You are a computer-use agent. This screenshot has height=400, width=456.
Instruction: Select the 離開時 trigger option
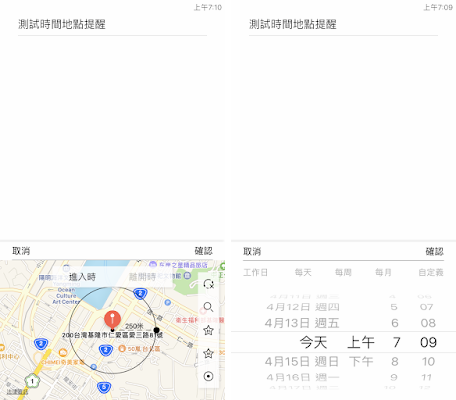143,277
